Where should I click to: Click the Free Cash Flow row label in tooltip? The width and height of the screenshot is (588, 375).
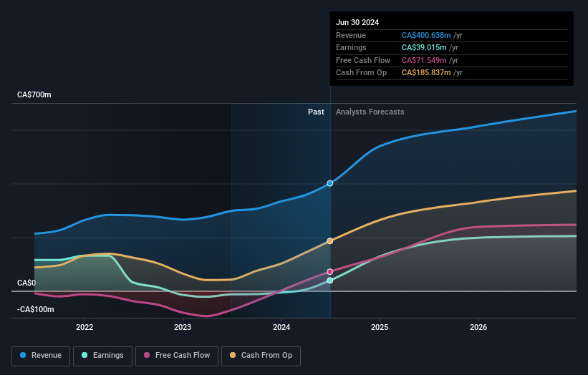[363, 60]
